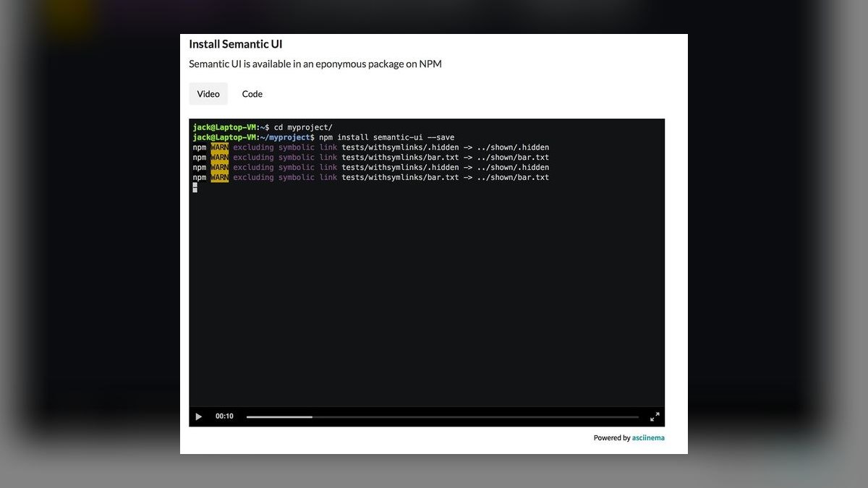868x488 pixels.
Task: Enter fullscreen mode for the player
Action: tap(655, 416)
